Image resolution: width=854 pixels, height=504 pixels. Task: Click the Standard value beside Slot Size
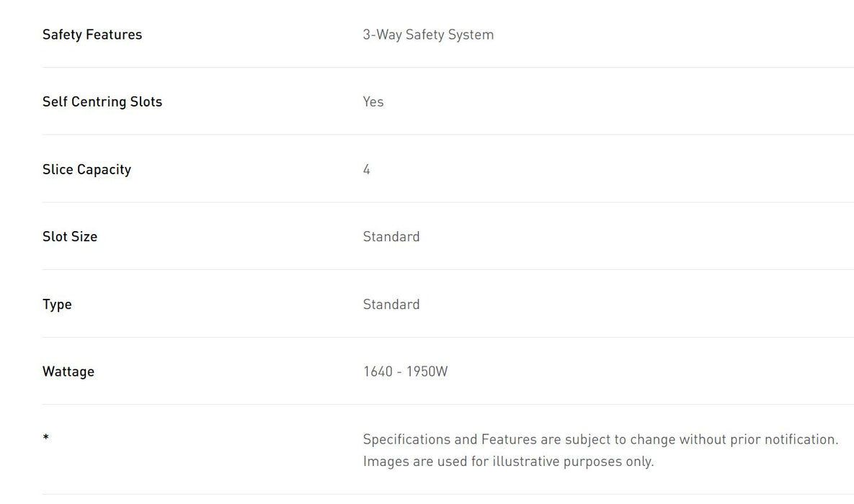(x=391, y=236)
